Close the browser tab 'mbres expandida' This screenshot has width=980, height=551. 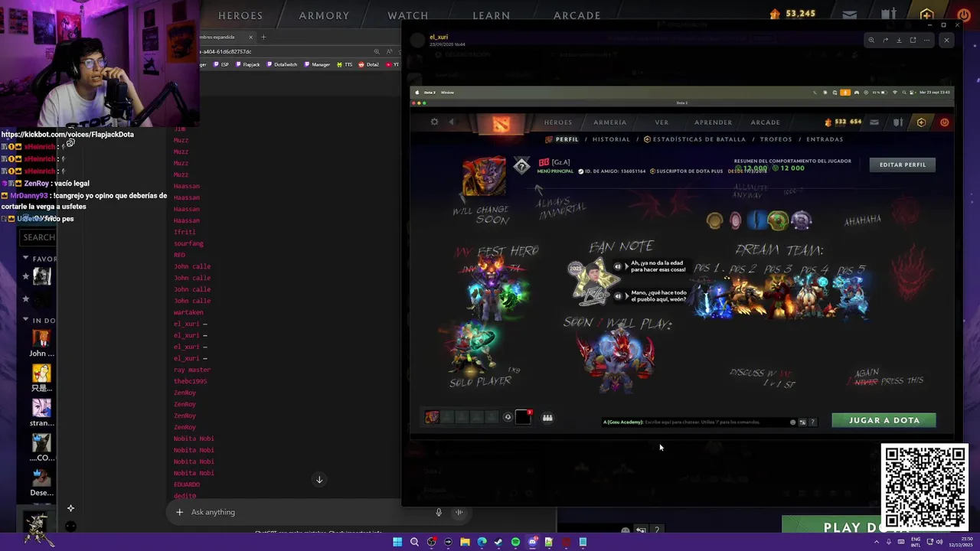point(250,37)
